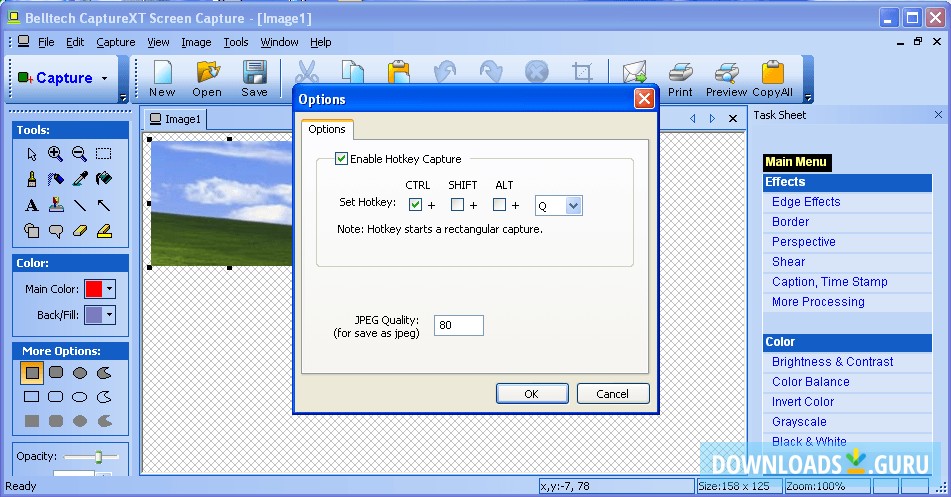951x497 pixels.
Task: Select the stamp tool
Action: [x=56, y=205]
